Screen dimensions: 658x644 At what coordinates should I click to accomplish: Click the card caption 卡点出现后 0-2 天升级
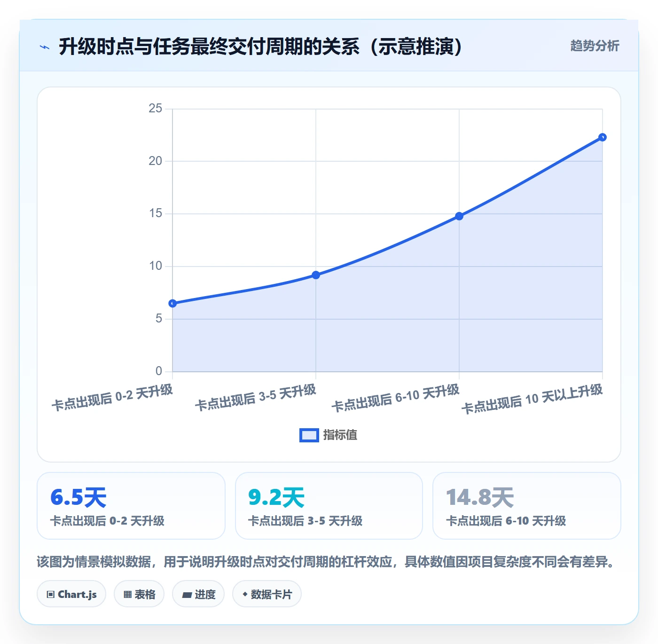[107, 521]
